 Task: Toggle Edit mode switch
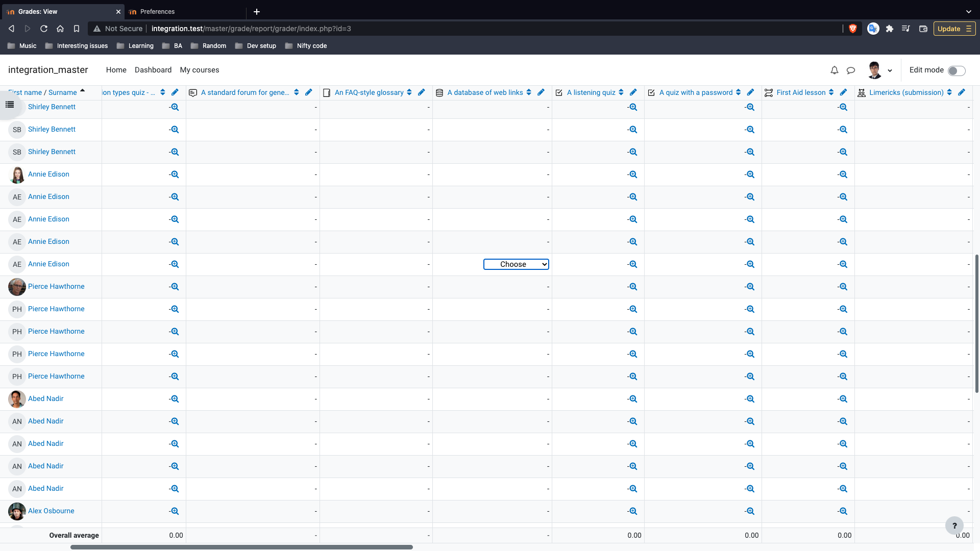957,70
